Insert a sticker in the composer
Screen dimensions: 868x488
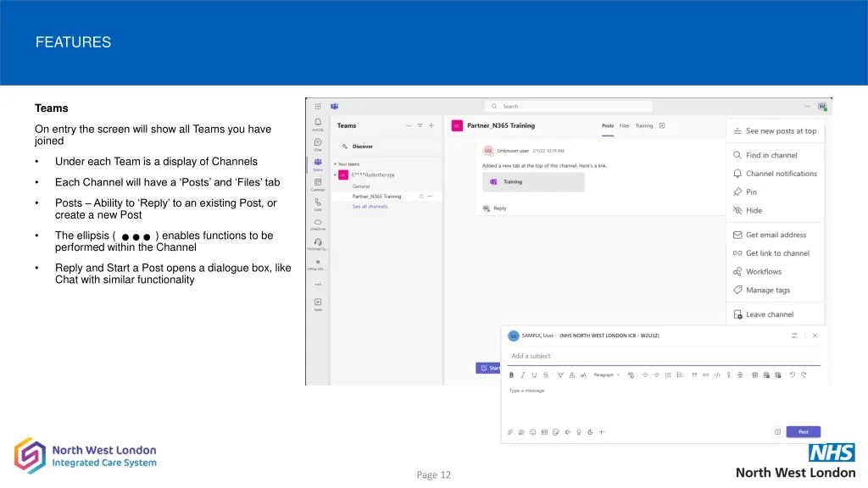[x=556, y=432]
